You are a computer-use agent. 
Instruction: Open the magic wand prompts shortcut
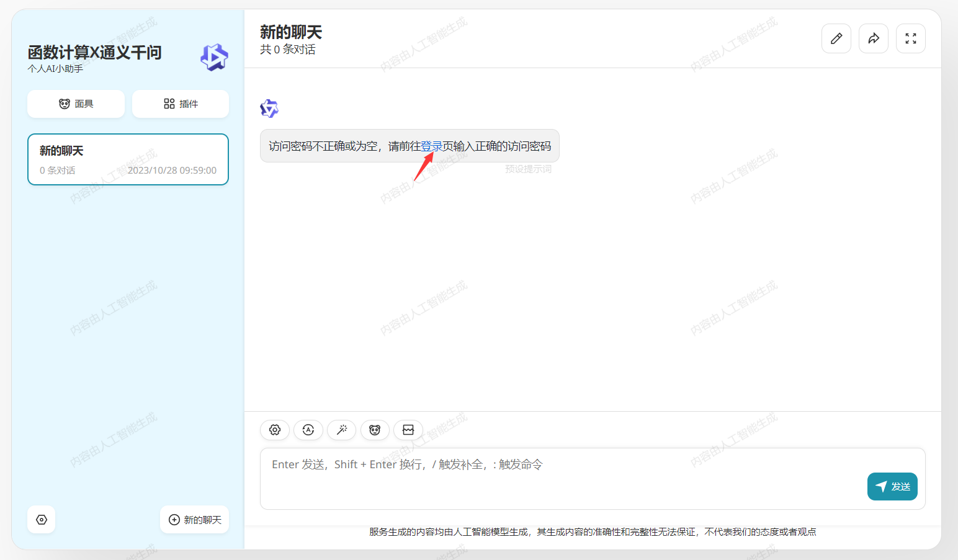tap(342, 430)
